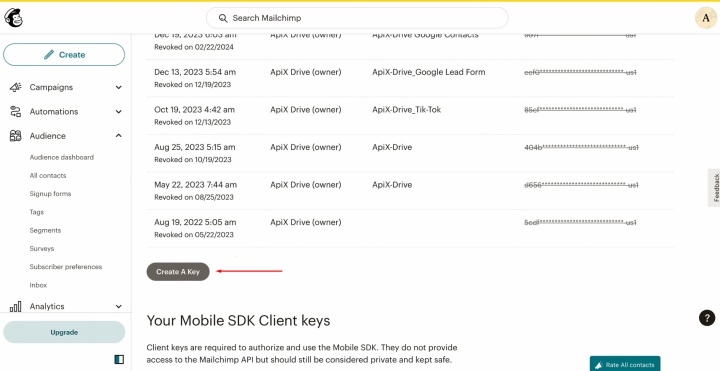
Task: Click the Audience label in the sidebar
Action: coord(47,136)
